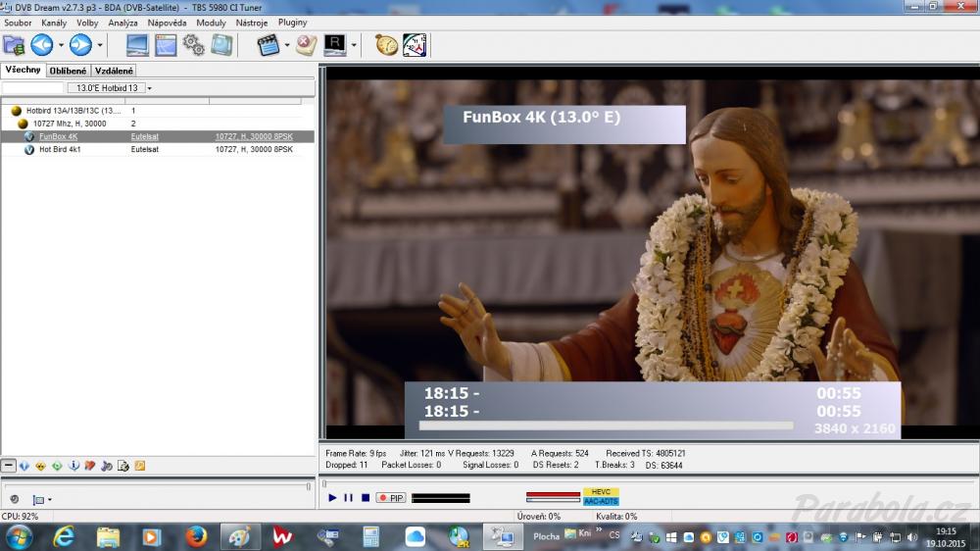Switch to the Všechny tab
980x551 pixels.
click(24, 70)
